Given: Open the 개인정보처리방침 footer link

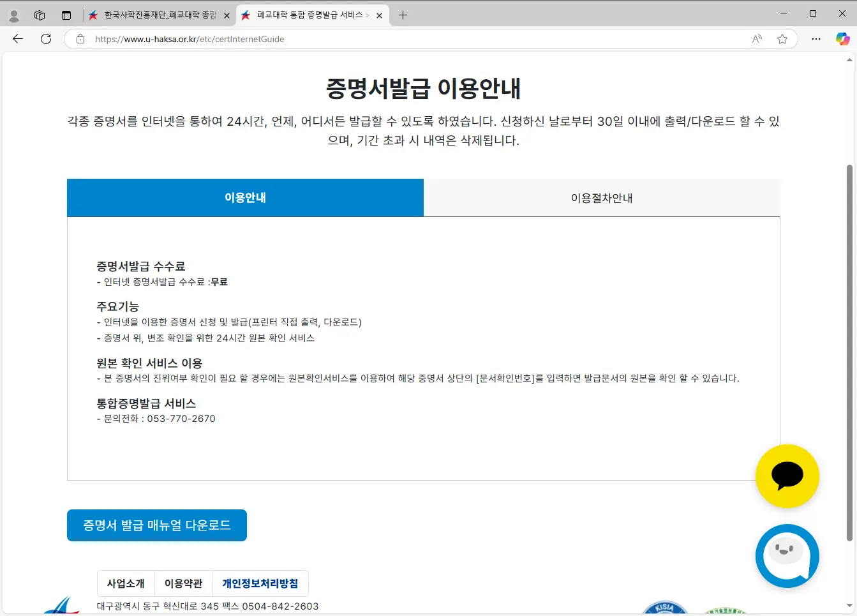Looking at the screenshot, I should 260,583.
